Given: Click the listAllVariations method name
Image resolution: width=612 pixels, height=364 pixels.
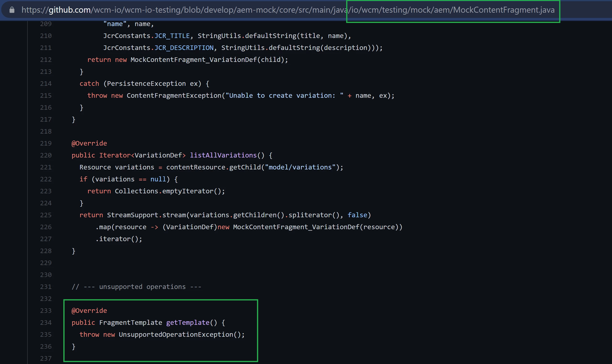Looking at the screenshot, I should (223, 155).
